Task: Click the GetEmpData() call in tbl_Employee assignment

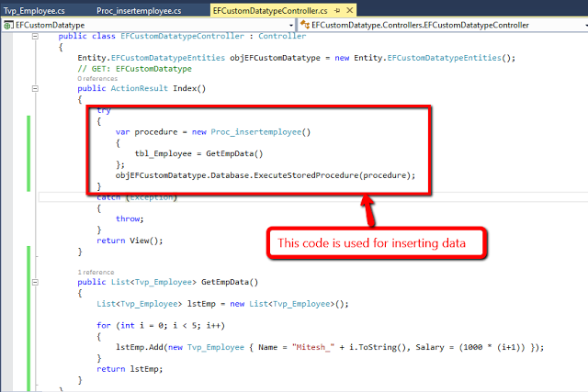Action: (234, 153)
